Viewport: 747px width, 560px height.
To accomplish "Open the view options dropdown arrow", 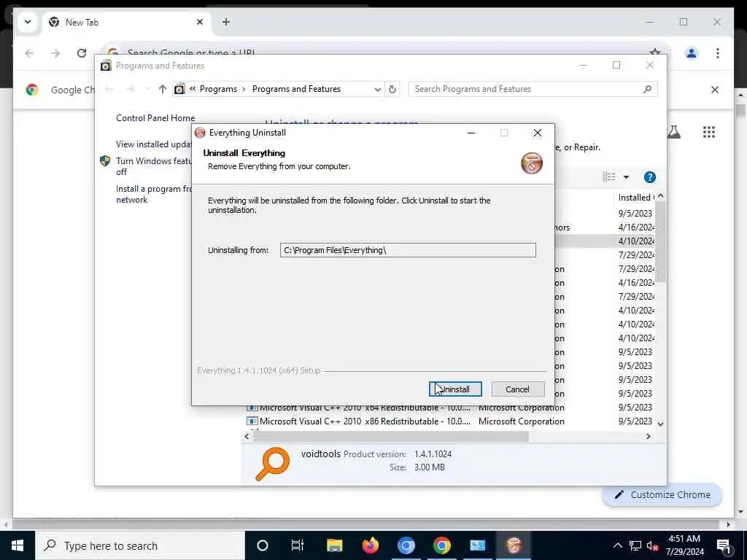I will point(626,177).
